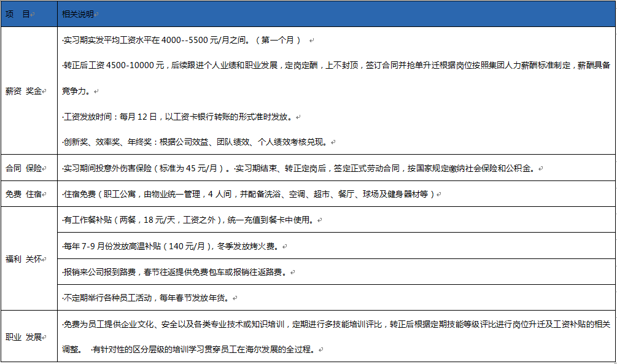Click the "福利 关怀" row label
This screenshot has width=617, height=364.
tap(25, 259)
